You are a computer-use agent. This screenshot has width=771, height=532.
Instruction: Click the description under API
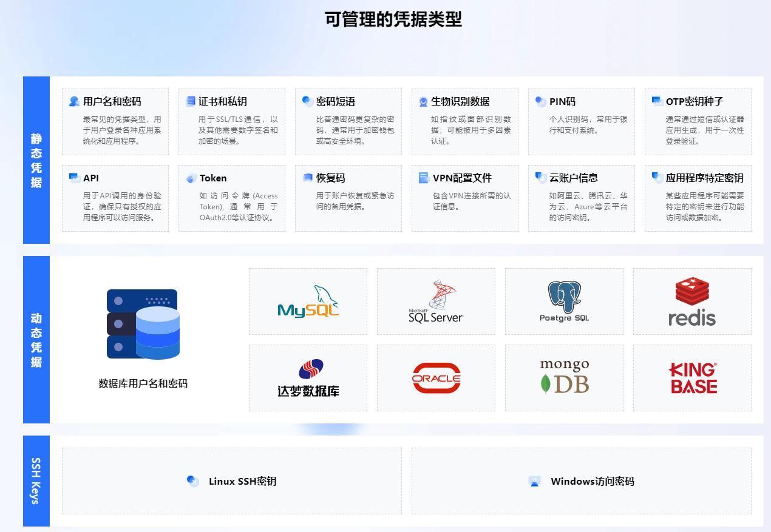coord(122,206)
